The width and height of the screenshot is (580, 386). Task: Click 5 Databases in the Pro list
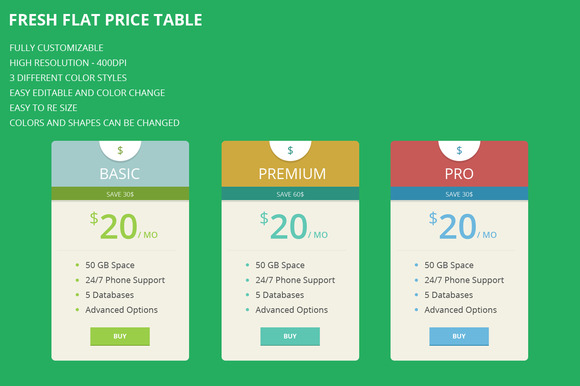click(x=449, y=295)
